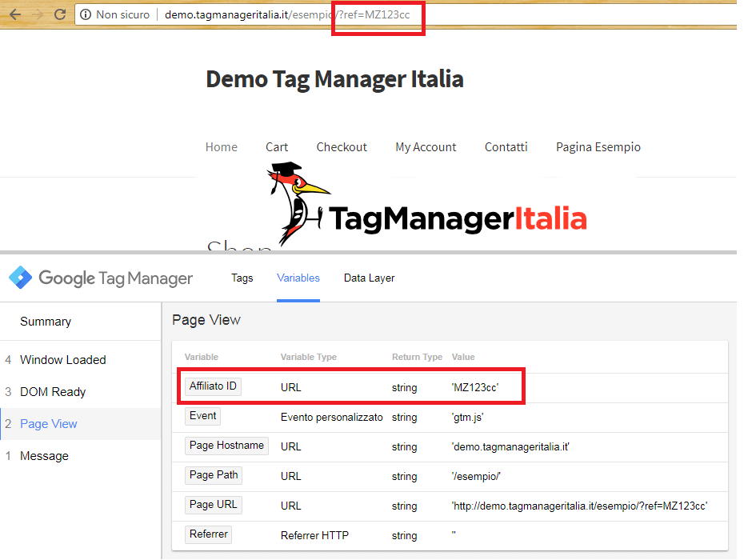Select the Page View event
This screenshot has height=560, width=744.
(x=48, y=424)
